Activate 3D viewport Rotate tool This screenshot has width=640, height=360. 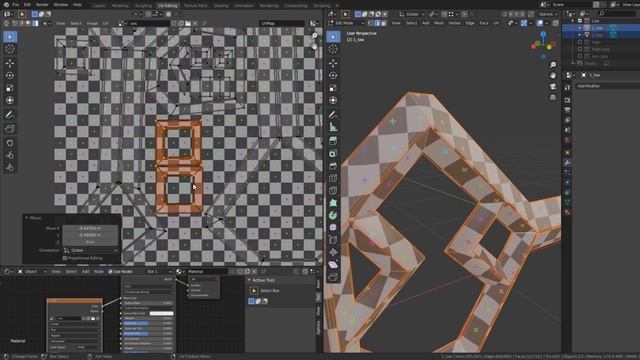(x=333, y=76)
